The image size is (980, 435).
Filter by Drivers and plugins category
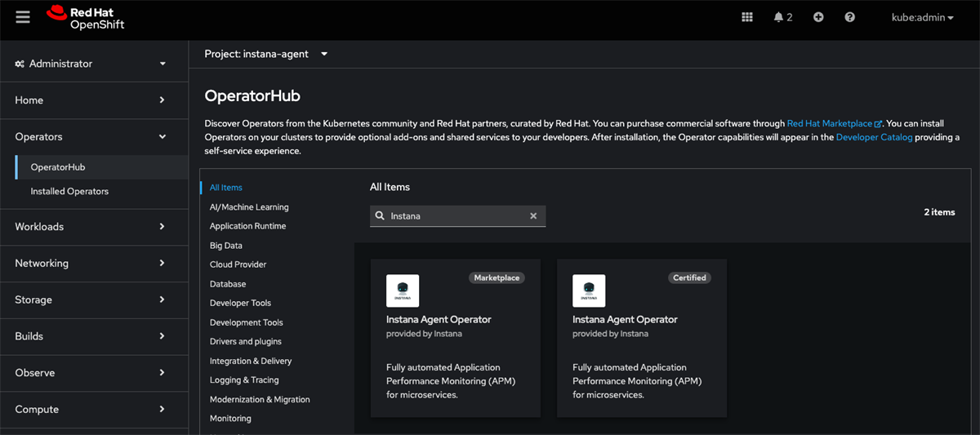[246, 341]
